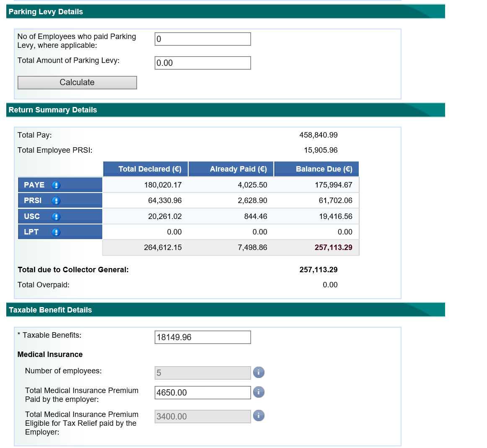Screen dimensions: 487x448
Task: Click the No of Employees parking levy field
Action: click(202, 39)
